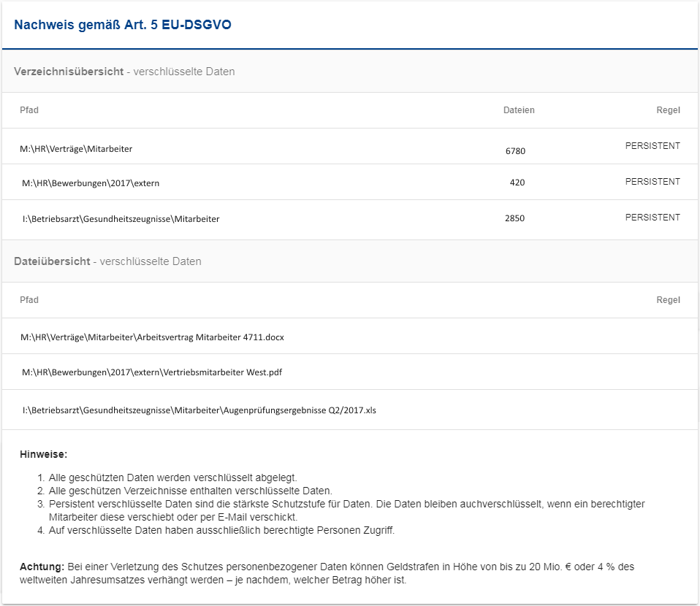Click the file count 2850
This screenshot has height=606, width=700.
(514, 218)
